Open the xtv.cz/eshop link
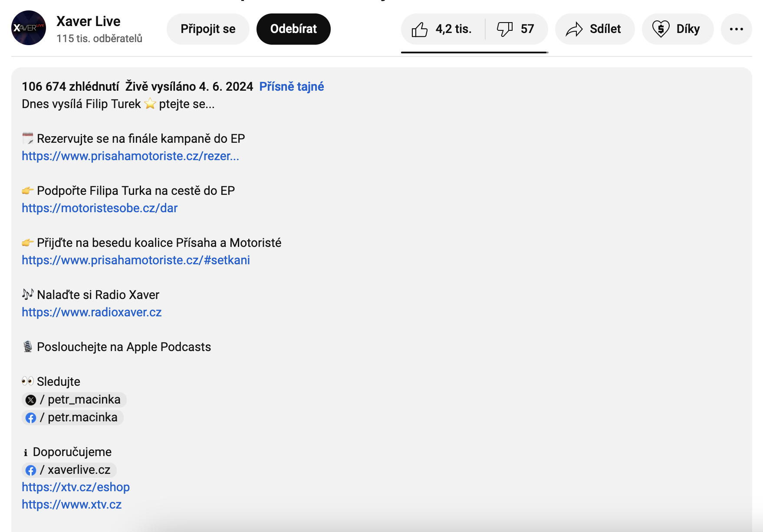The image size is (763, 532). [x=76, y=487]
